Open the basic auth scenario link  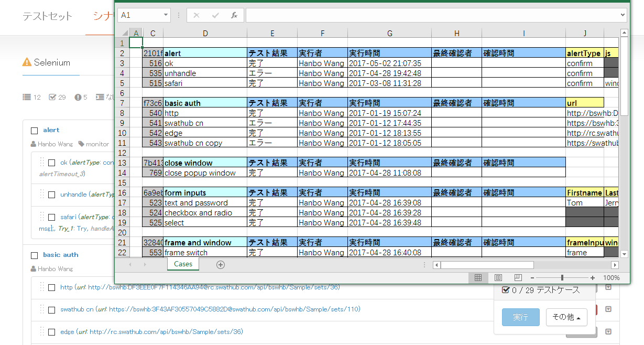click(x=61, y=255)
